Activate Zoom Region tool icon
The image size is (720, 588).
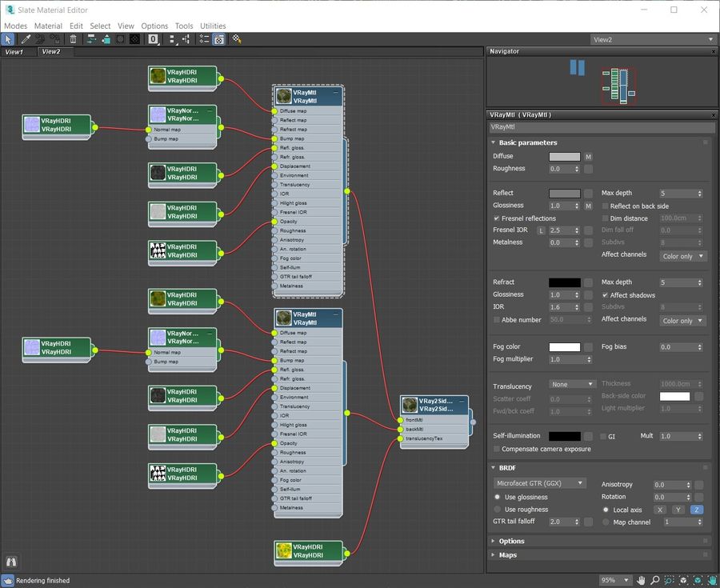670,580
